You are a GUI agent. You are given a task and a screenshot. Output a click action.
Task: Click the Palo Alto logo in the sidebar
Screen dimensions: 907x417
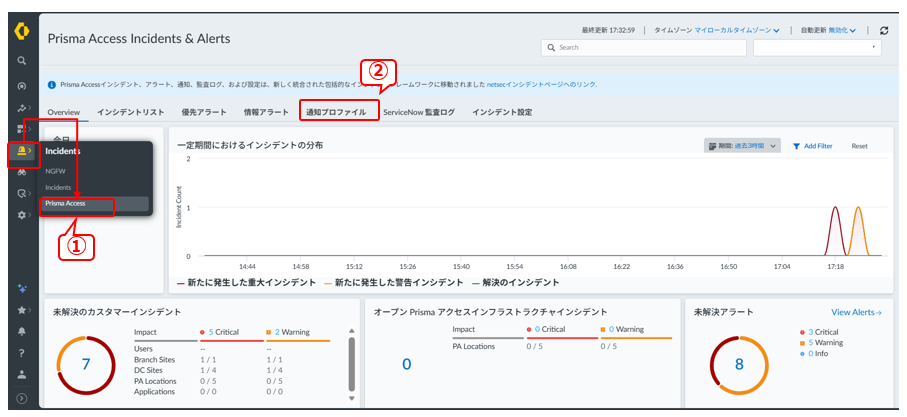(x=21, y=32)
